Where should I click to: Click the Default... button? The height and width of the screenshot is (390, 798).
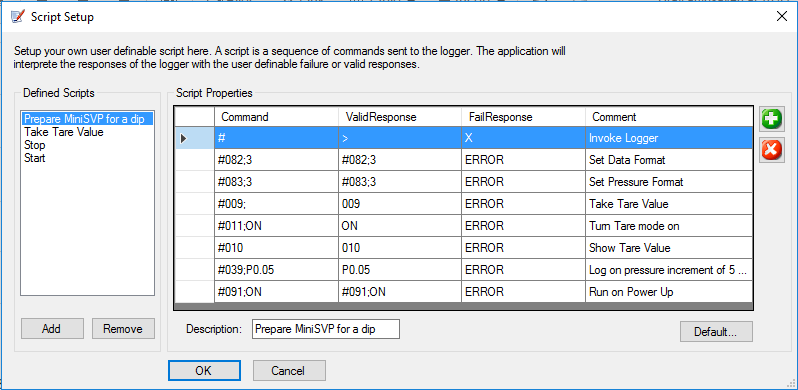pyautogui.click(x=716, y=332)
